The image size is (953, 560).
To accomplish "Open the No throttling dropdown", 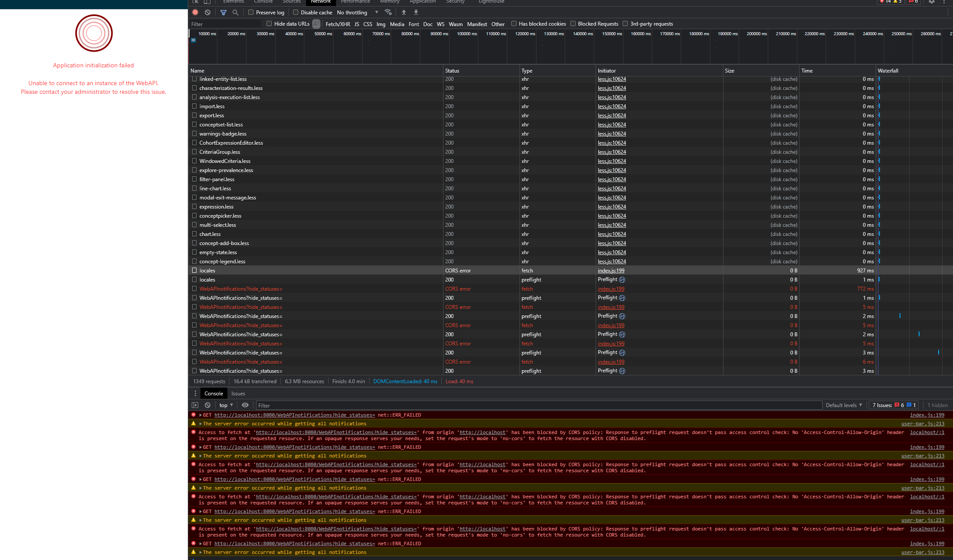I will 357,13.
